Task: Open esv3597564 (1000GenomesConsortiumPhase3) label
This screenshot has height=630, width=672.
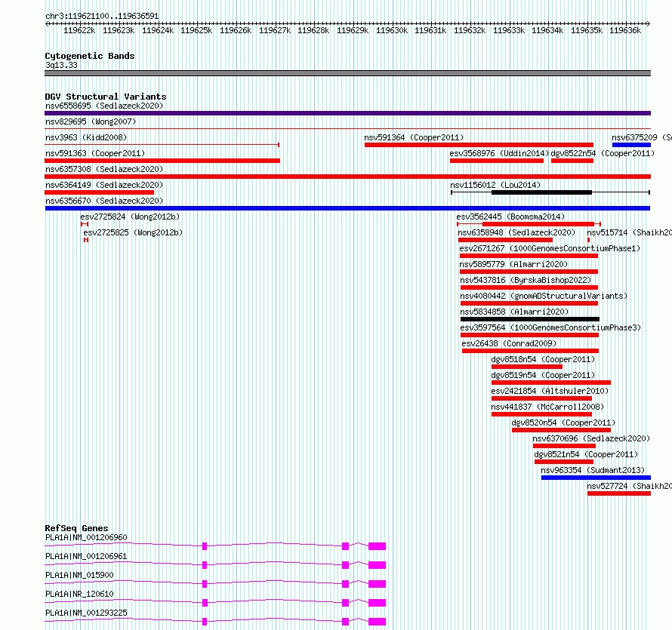Action: click(x=550, y=327)
